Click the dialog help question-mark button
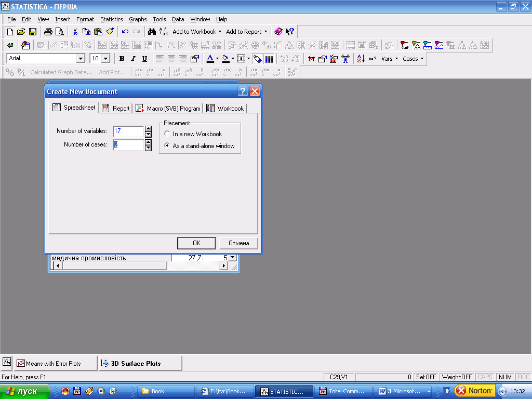 coord(243,91)
